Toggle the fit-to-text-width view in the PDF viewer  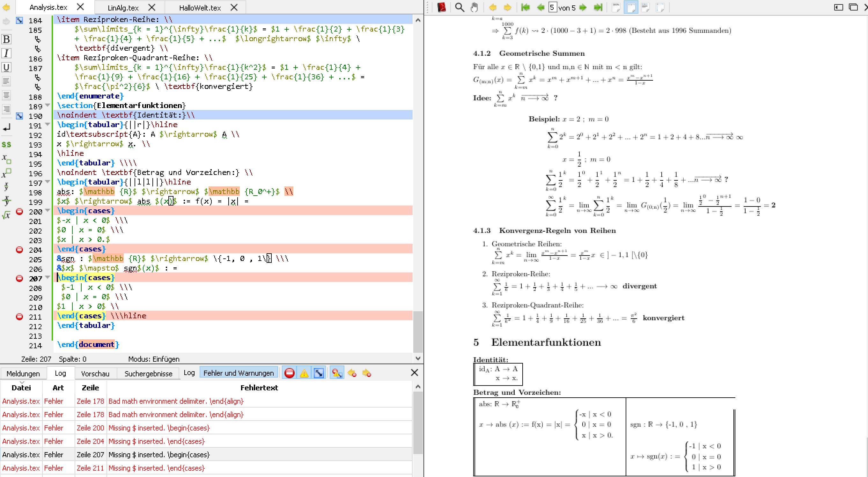[x=645, y=7]
